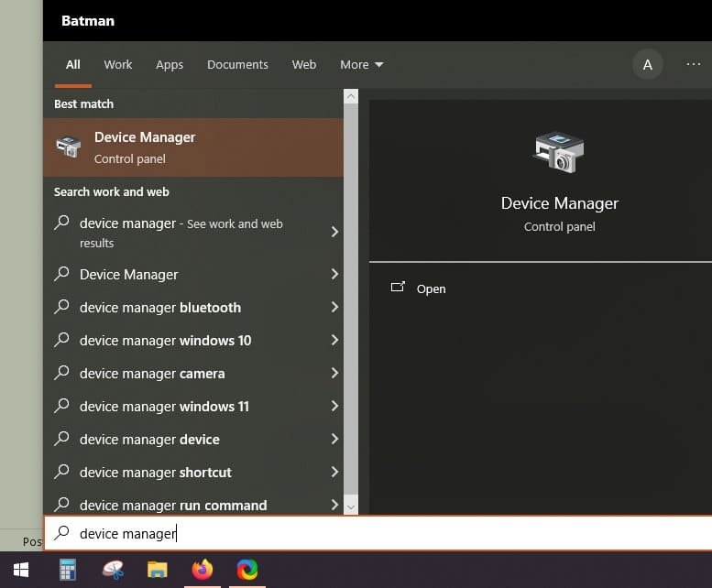This screenshot has height=588, width=712.
Task: Click search icon beside 'device manager windows 11'
Action: 61,406
